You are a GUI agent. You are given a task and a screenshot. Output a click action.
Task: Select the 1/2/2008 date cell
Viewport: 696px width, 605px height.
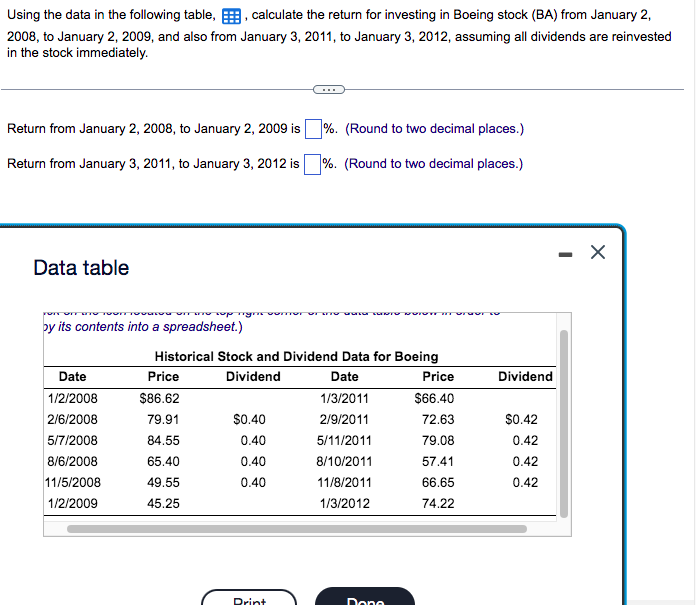pos(72,399)
